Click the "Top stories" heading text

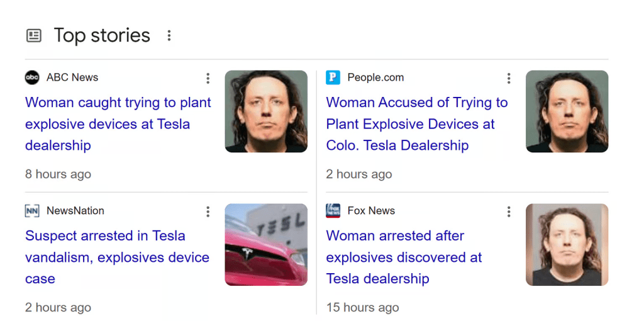pyautogui.click(x=102, y=35)
